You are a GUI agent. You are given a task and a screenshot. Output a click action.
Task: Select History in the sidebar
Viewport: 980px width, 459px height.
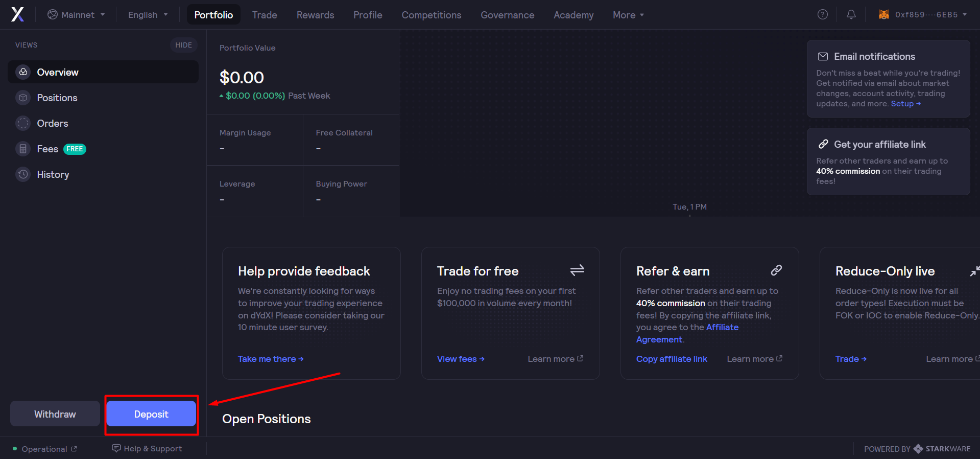pos(103,174)
